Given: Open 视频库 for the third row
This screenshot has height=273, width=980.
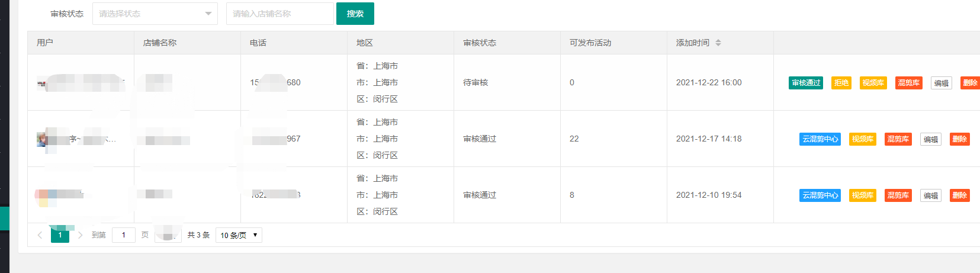Looking at the screenshot, I should [862, 195].
